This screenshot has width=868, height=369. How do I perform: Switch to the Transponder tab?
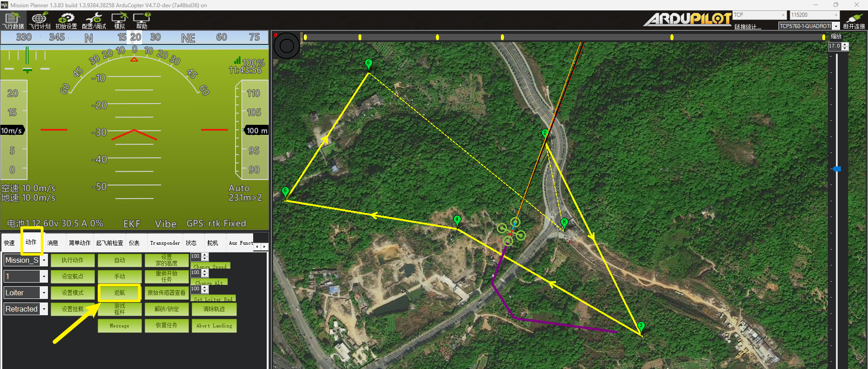click(x=165, y=243)
